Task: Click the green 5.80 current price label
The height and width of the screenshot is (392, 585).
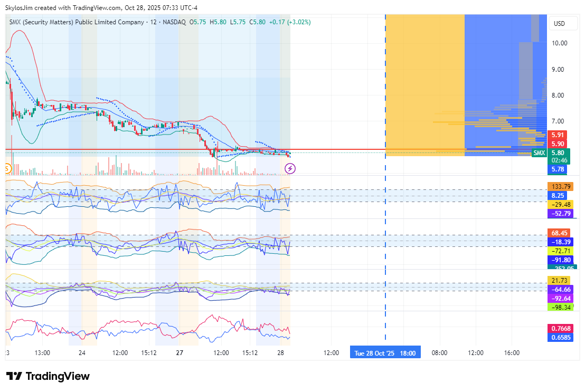Action: 558,153
